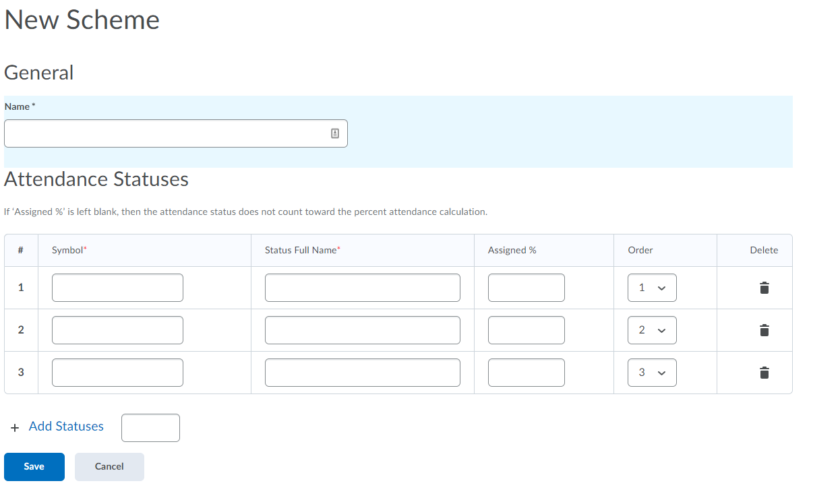840x504 pixels.
Task: Click the plus icon beside Add Statuses
Action: [15, 427]
